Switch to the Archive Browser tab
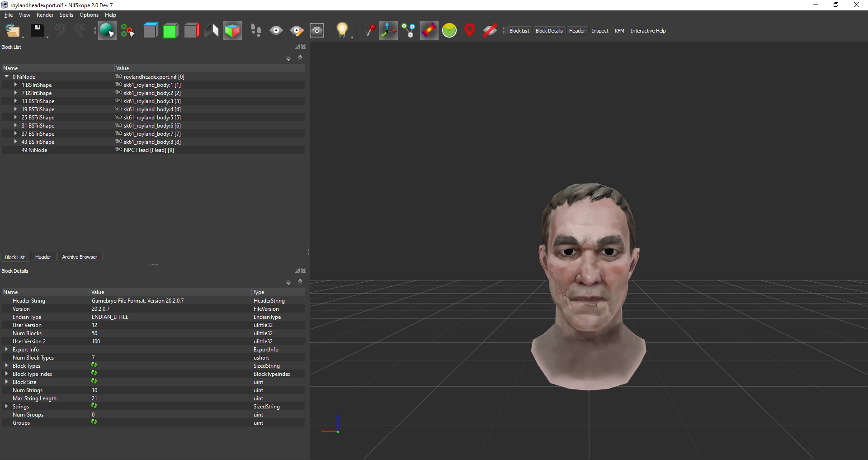 point(80,257)
